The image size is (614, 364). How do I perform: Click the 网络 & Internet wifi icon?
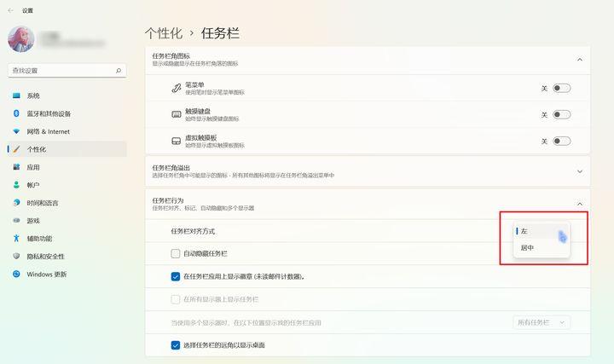(16, 131)
